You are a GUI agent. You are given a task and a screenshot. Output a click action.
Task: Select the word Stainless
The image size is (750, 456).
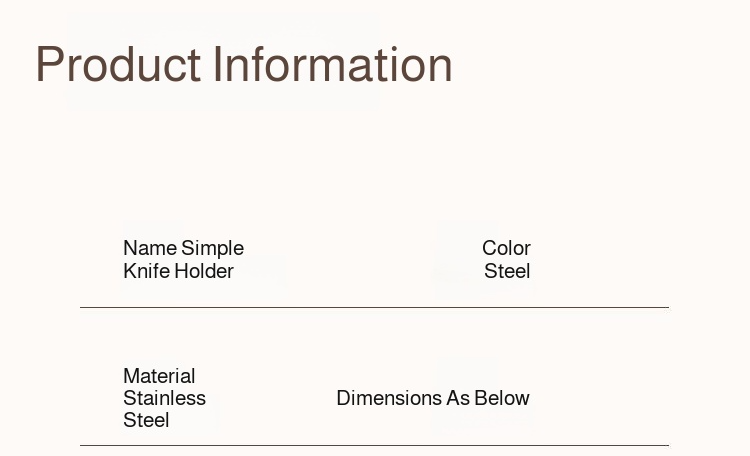[x=164, y=398]
